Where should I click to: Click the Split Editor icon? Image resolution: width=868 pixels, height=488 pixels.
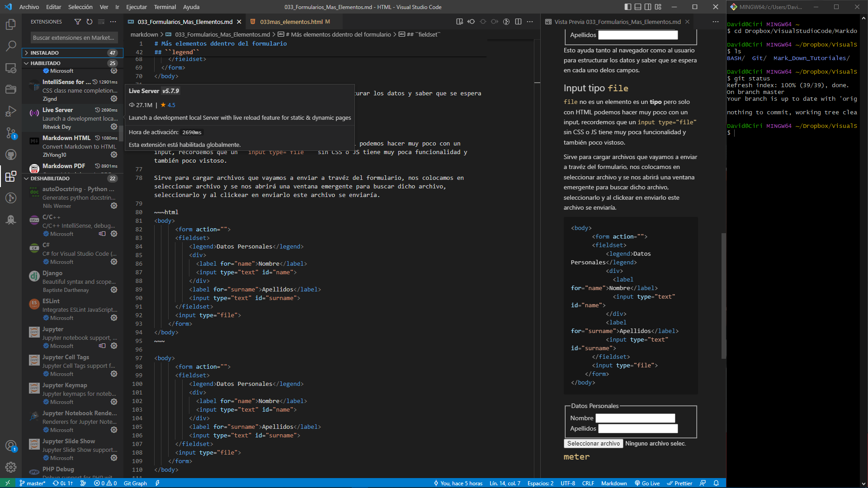coord(519,21)
